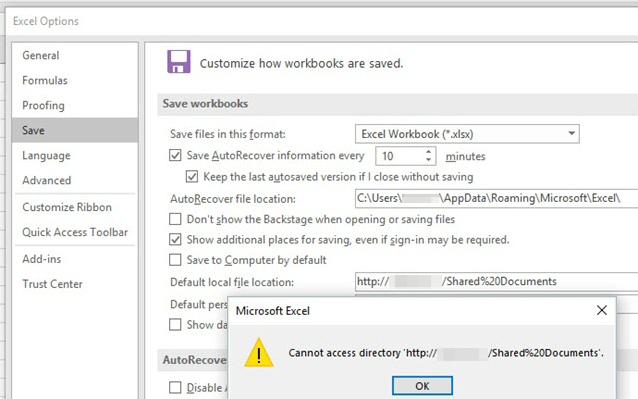Enable Save to Computer by default
The height and width of the screenshot is (399, 638).
(175, 260)
